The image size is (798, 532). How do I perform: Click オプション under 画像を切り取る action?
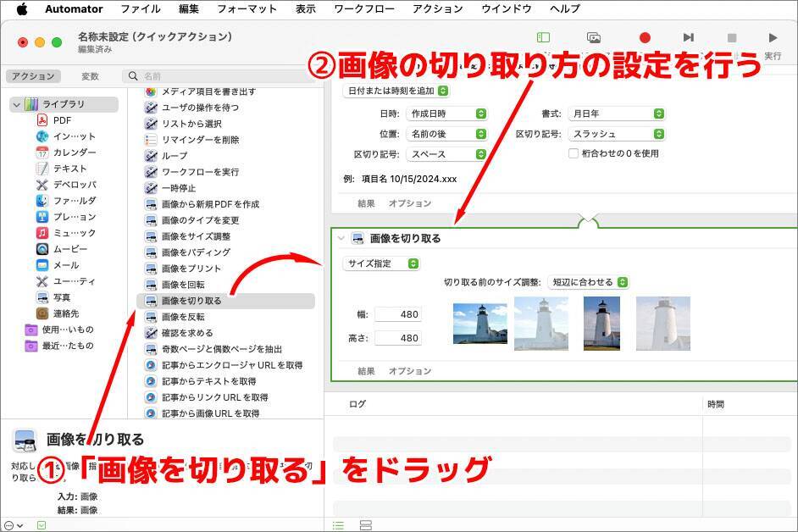coord(409,371)
